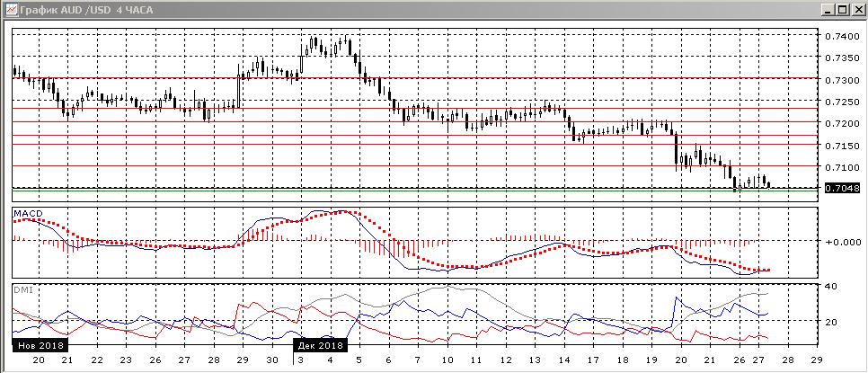Click date 12 on the time axis
This screenshot has height=373, width=868.
pyautogui.click(x=505, y=360)
